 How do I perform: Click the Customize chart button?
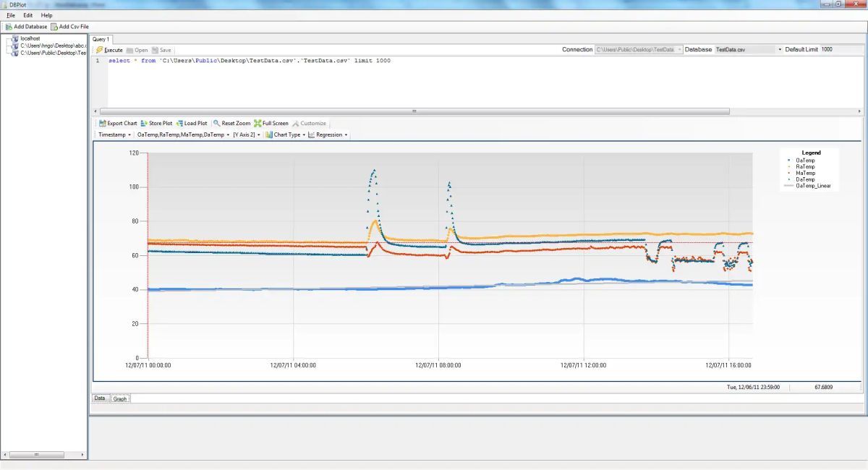click(309, 123)
